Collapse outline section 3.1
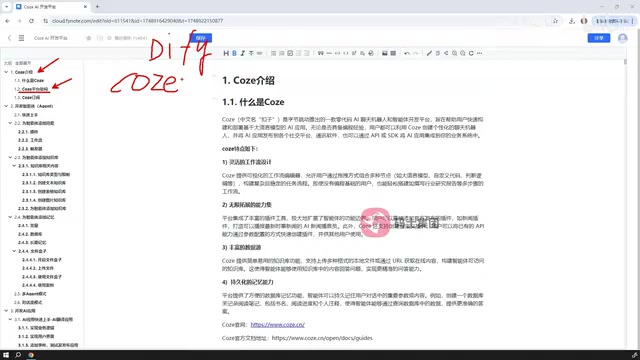The height and width of the screenshot is (360, 640). [x=10, y=319]
